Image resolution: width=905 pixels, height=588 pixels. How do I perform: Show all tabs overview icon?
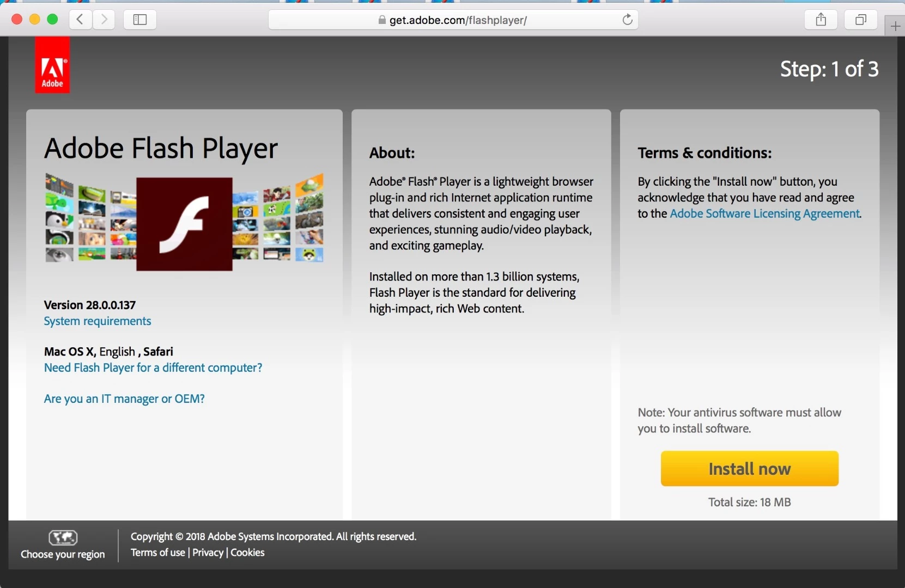tap(860, 20)
